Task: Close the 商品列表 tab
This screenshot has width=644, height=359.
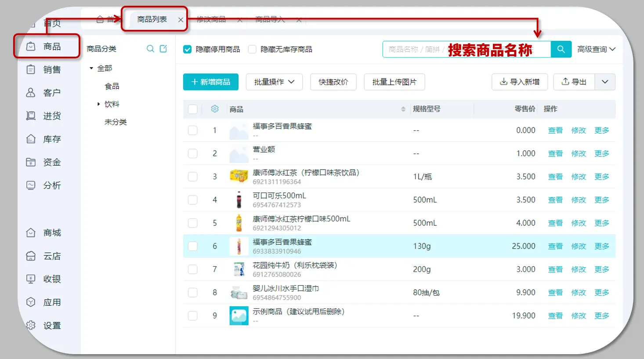Action: click(181, 20)
